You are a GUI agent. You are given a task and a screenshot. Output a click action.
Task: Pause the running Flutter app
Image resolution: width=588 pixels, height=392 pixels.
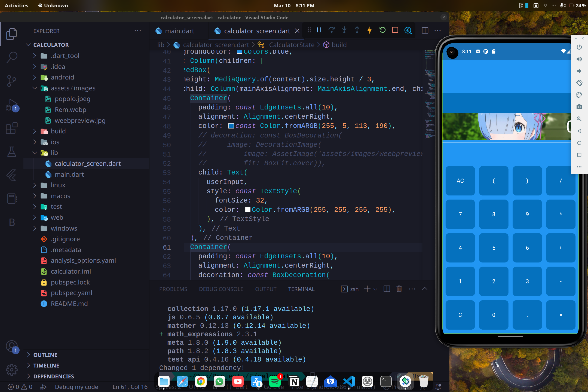pos(319,30)
